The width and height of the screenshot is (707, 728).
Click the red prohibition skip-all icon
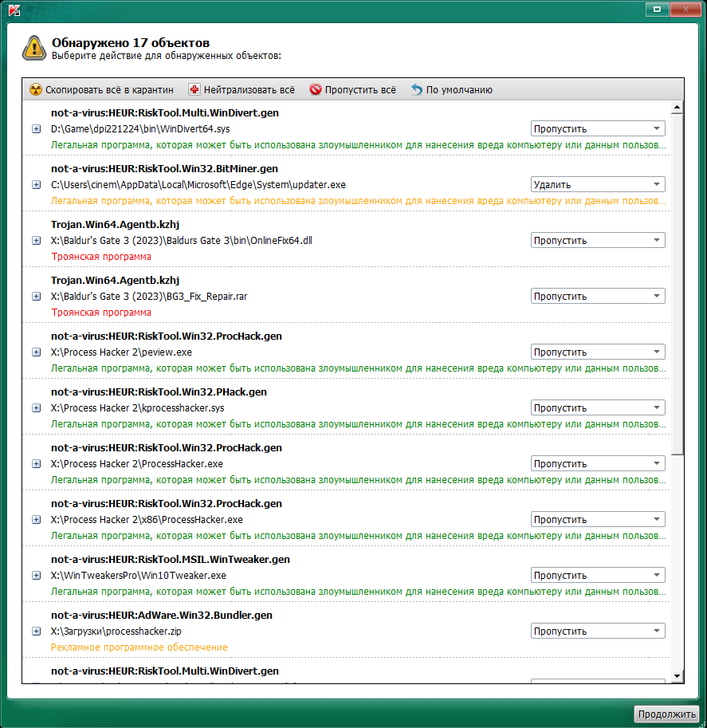point(315,89)
